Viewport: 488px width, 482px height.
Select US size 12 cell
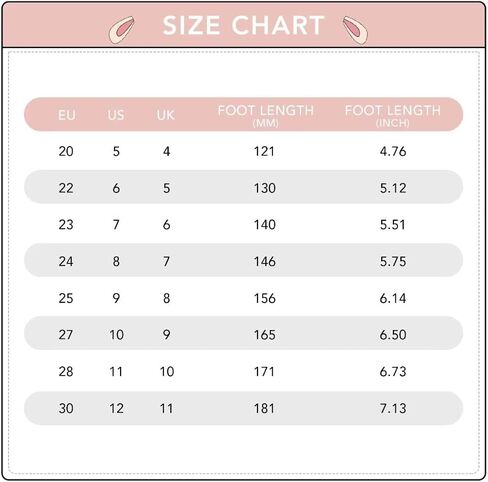pos(116,408)
